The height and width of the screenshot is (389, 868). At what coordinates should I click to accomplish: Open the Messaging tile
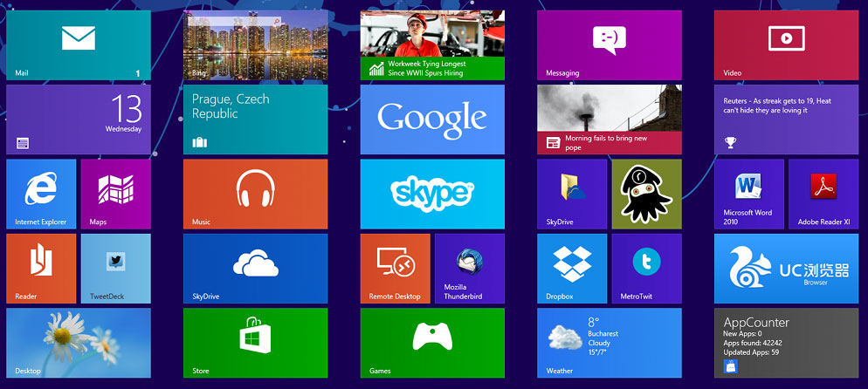click(x=609, y=45)
